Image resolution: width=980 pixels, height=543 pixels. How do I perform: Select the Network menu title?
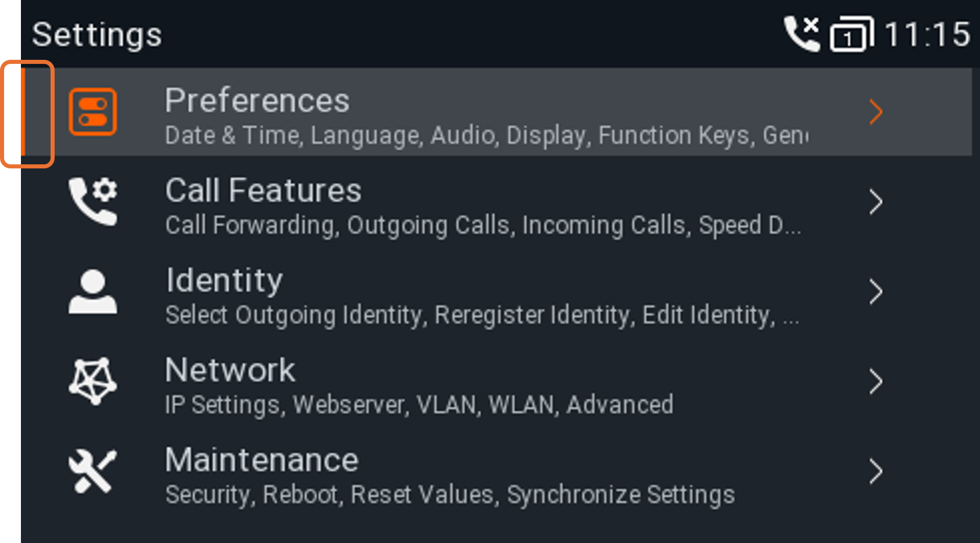click(230, 370)
